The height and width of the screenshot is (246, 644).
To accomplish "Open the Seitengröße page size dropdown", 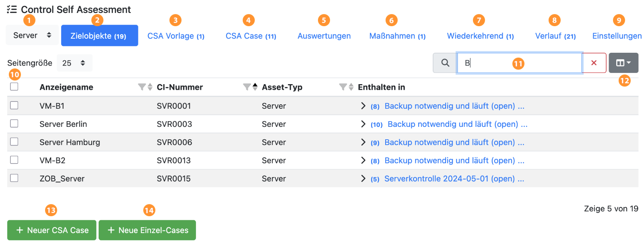I will tap(74, 63).
